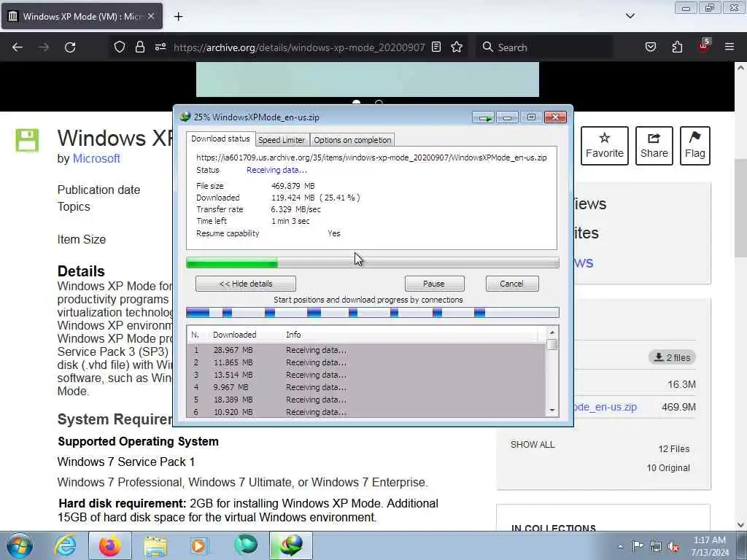Click the green arrow button in IDM title bar

coord(484,117)
